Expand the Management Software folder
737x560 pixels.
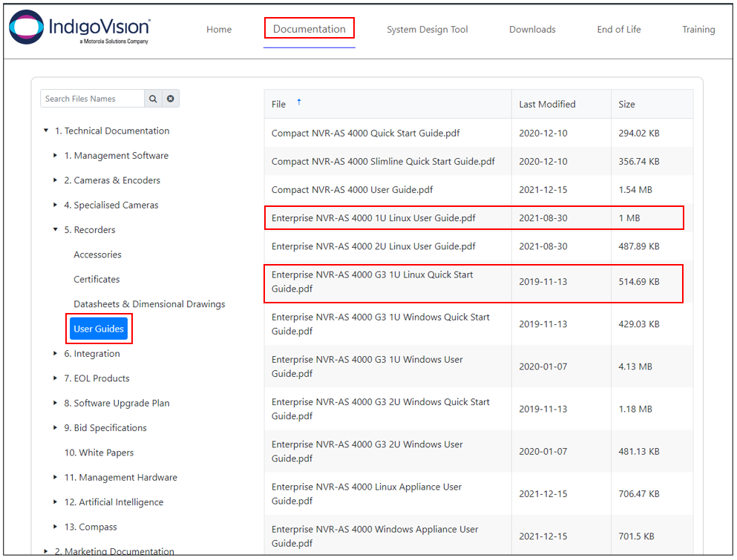(56, 156)
